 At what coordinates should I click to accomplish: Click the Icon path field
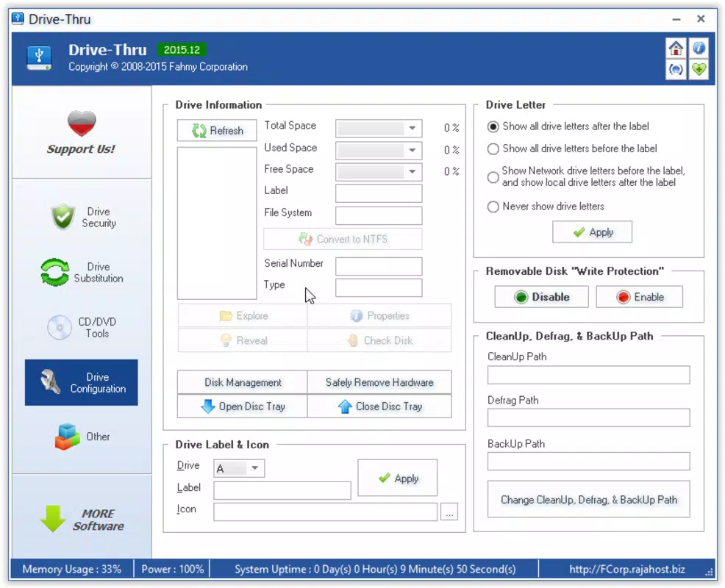pos(325,512)
